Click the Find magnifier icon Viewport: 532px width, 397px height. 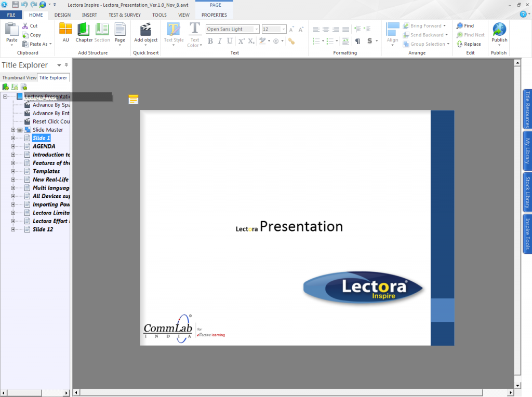(x=460, y=26)
